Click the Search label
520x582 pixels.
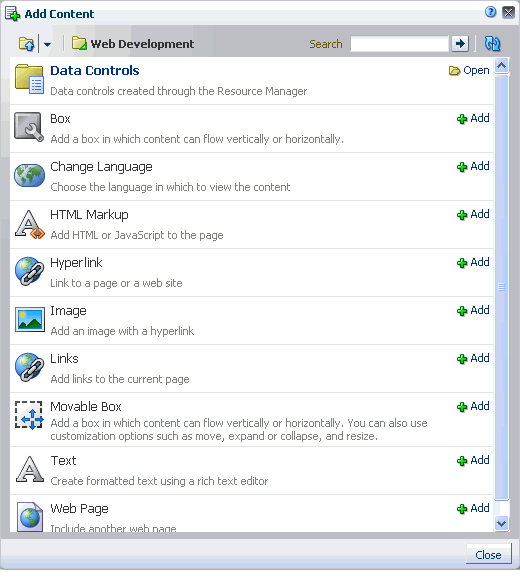tap(326, 44)
